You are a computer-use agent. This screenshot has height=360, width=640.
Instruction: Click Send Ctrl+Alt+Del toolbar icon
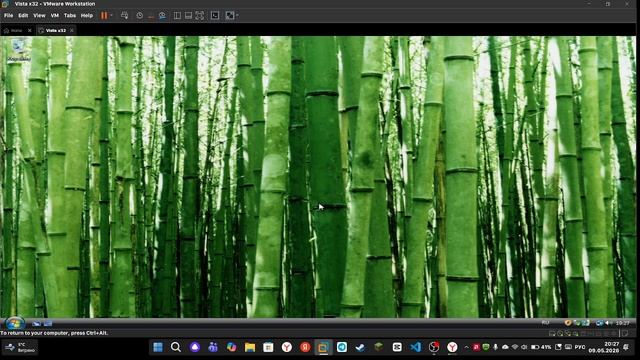(x=124, y=16)
